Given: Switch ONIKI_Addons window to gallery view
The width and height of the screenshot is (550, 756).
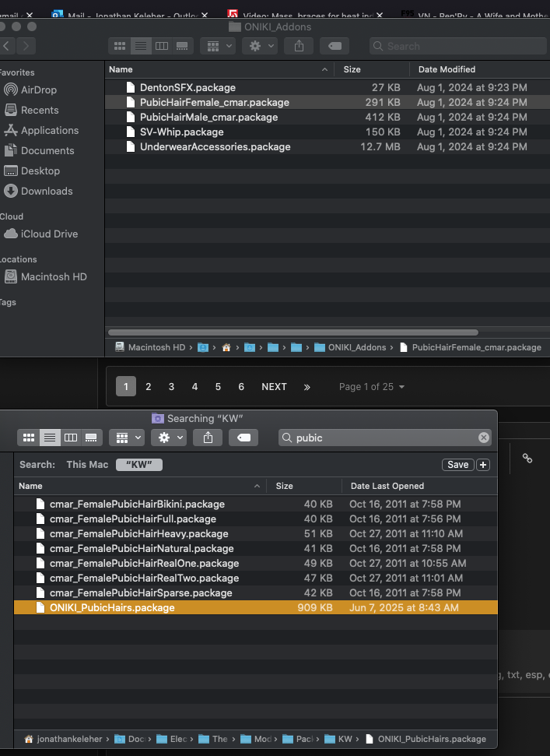Looking at the screenshot, I should click(x=183, y=46).
